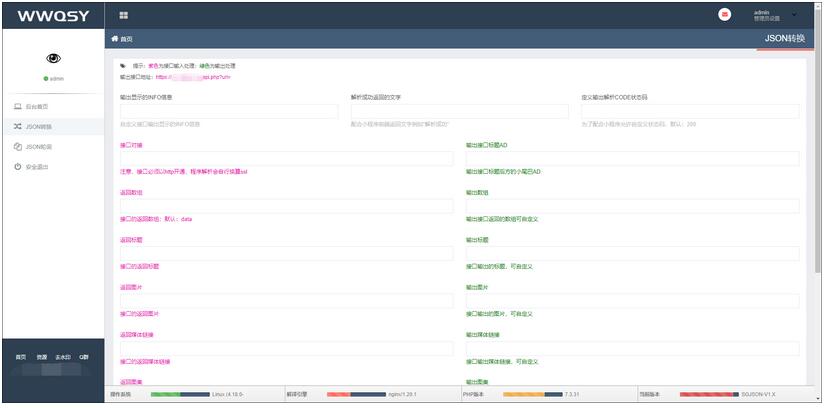Click the admin name in the top bar

761,12
